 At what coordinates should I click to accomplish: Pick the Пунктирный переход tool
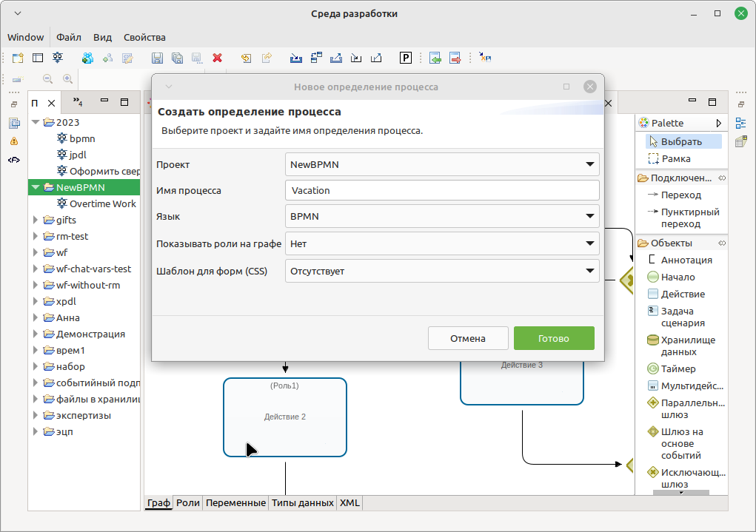click(x=685, y=218)
